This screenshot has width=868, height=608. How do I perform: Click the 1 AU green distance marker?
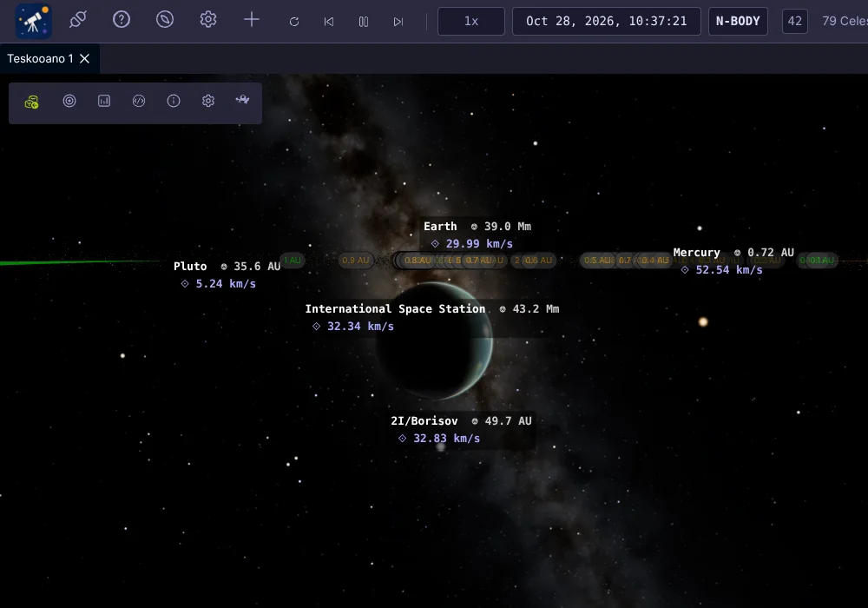(x=293, y=261)
